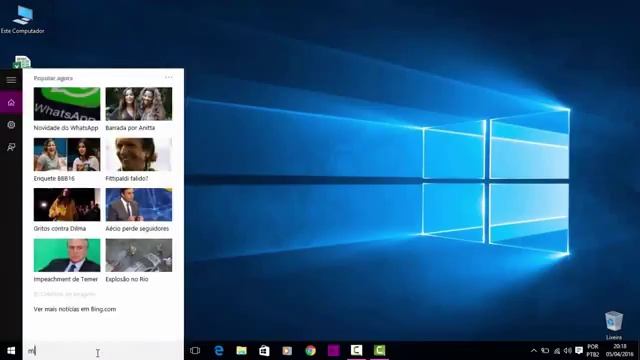
Task: Open the Explosão no Rio thumbnail
Action: point(139,255)
